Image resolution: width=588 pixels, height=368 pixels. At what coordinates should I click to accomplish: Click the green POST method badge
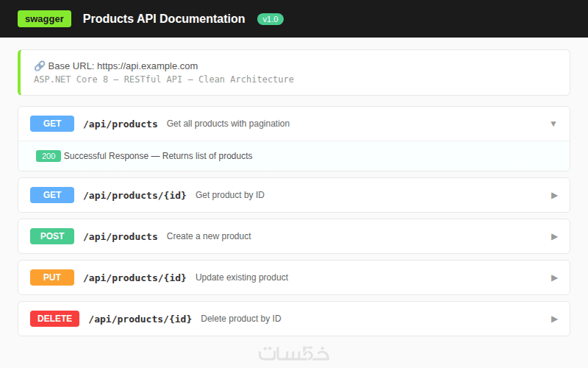point(52,236)
